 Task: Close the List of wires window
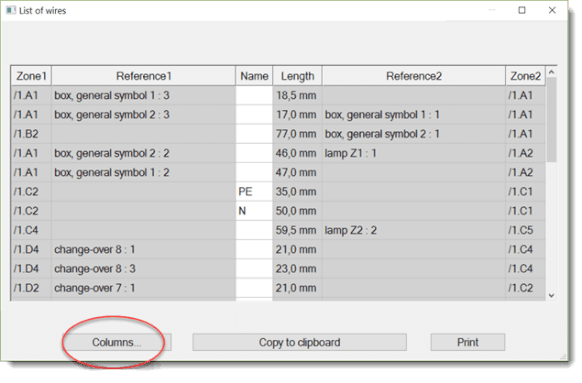point(552,10)
